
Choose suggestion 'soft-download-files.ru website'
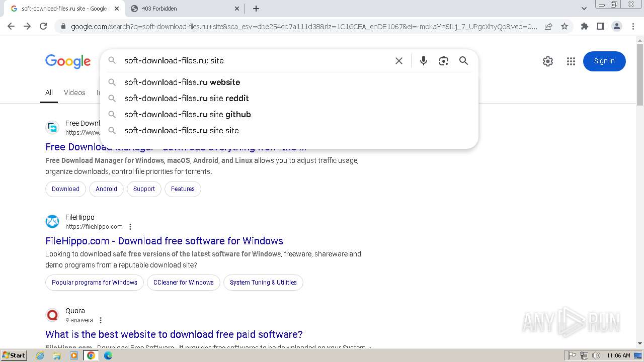(x=289, y=82)
